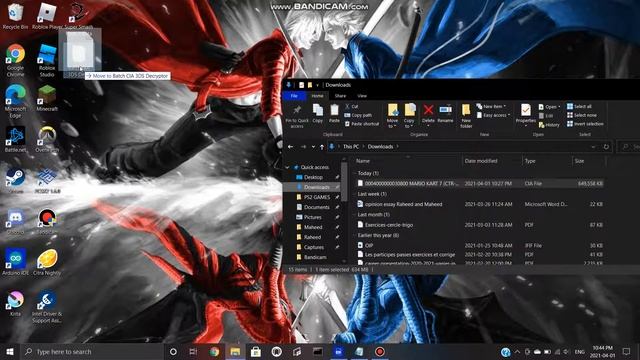The width and height of the screenshot is (640, 360).
Task: Go up one folder with up arrow
Action: [322, 147]
